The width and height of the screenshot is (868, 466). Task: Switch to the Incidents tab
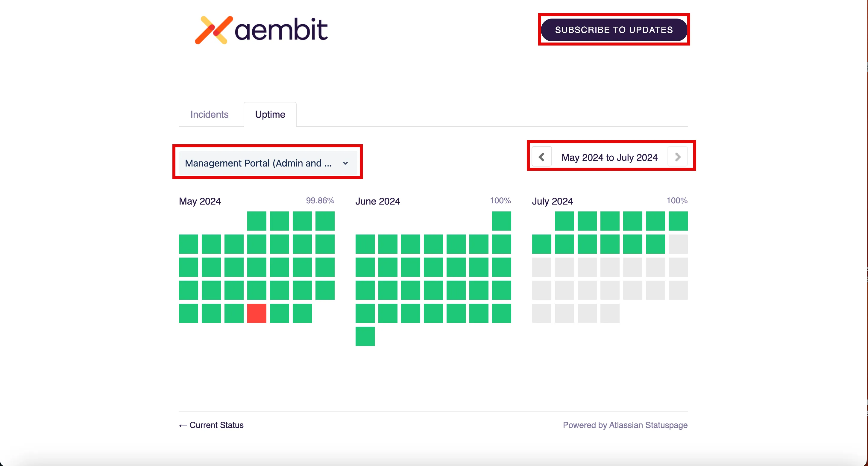coord(209,114)
